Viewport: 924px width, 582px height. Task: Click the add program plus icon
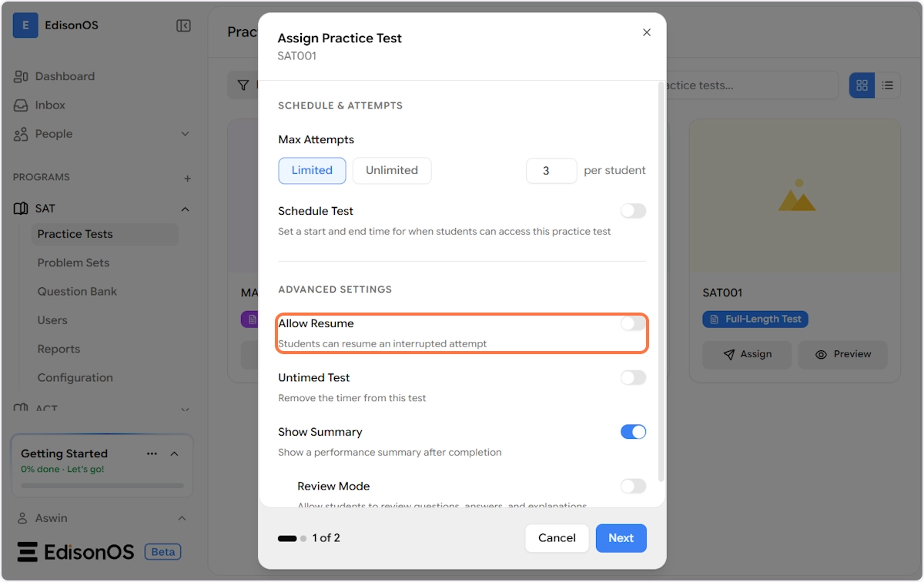point(187,178)
